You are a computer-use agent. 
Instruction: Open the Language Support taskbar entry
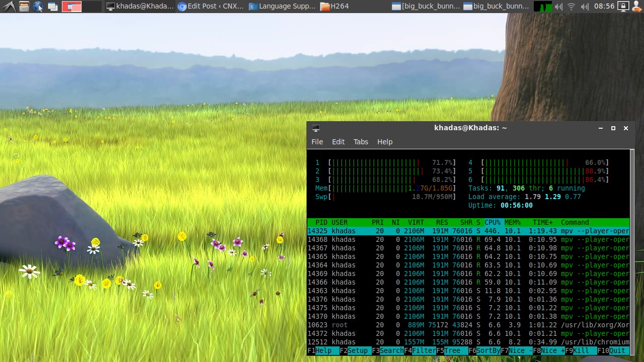pos(282,7)
